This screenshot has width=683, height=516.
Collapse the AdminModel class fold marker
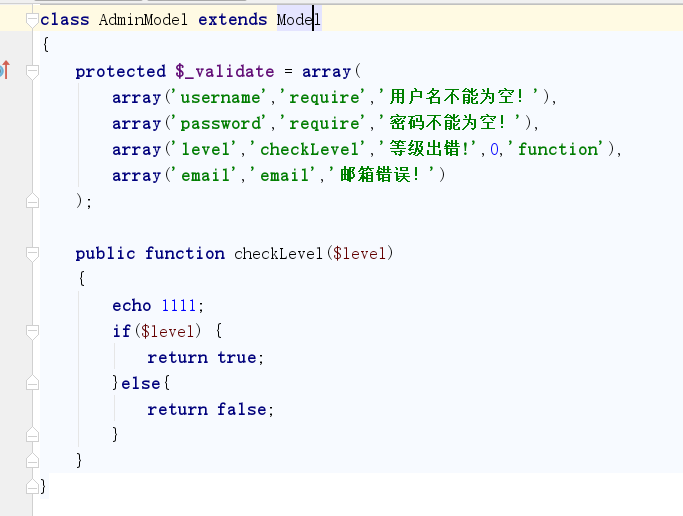(32, 19)
